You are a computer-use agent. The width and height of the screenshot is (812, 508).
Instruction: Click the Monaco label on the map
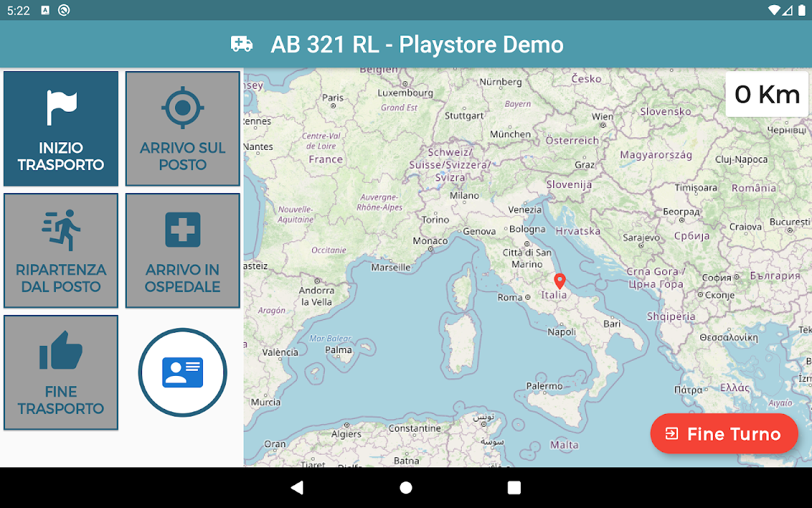430,241
